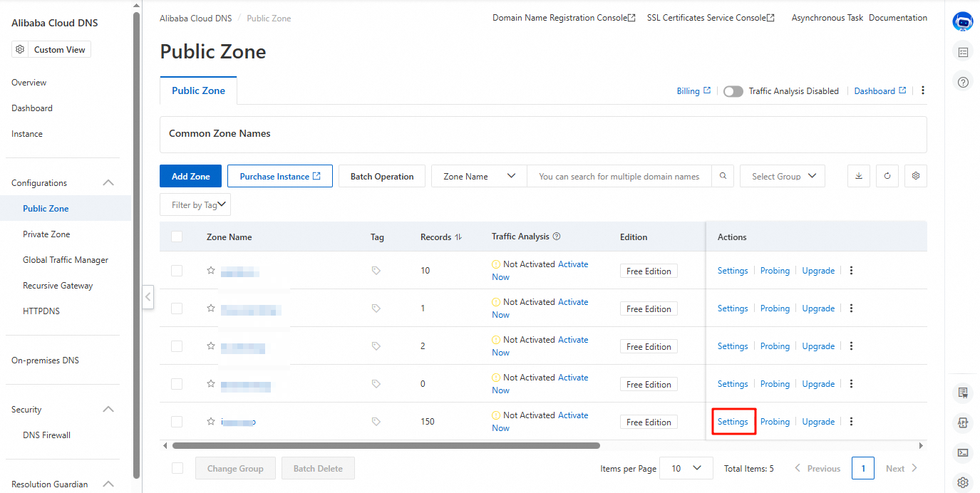Viewport: 980px width, 493px height.
Task: Collapse the Configurations section
Action: click(108, 183)
